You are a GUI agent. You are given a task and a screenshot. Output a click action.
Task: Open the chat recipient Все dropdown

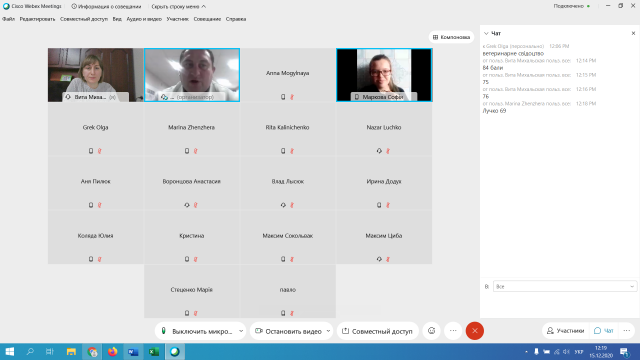point(564,287)
